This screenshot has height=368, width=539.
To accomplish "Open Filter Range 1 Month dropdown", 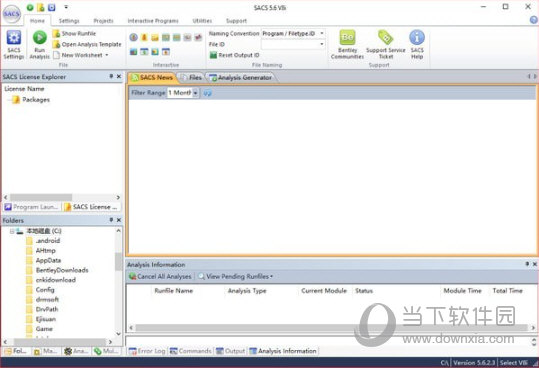I will tap(195, 93).
